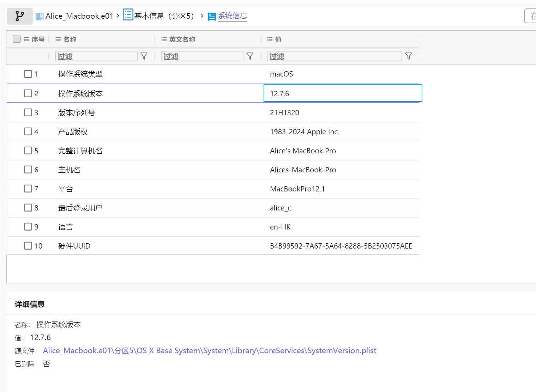The height and width of the screenshot is (392, 536).
Task: Focus the 英文名称 filter input field
Action: [x=202, y=56]
